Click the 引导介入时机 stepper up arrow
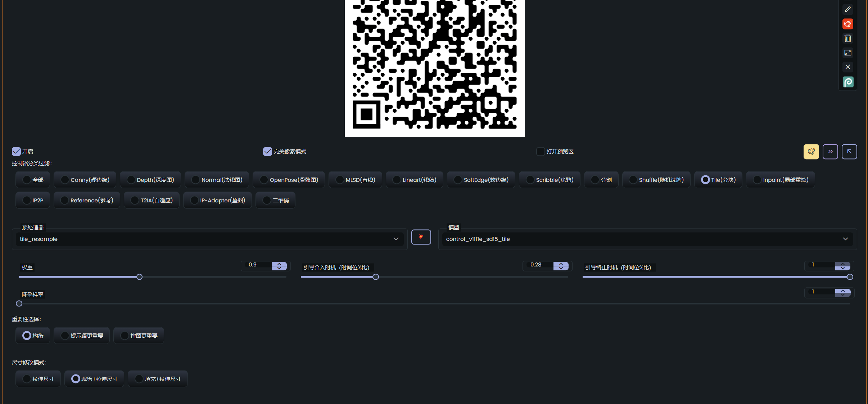 pyautogui.click(x=561, y=264)
